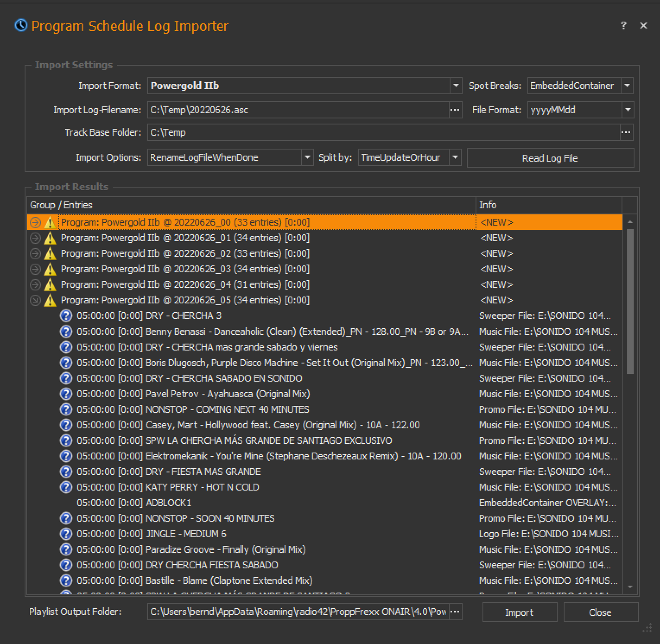This screenshot has width=660, height=644.
Task: Expand the 20220626_00 program group
Action: point(35,223)
